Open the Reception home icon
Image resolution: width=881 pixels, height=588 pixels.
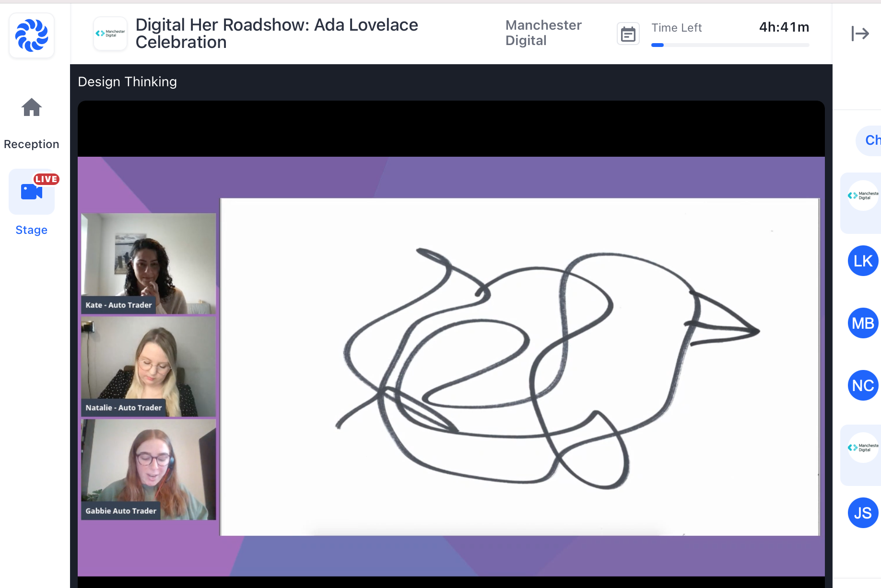tap(32, 107)
